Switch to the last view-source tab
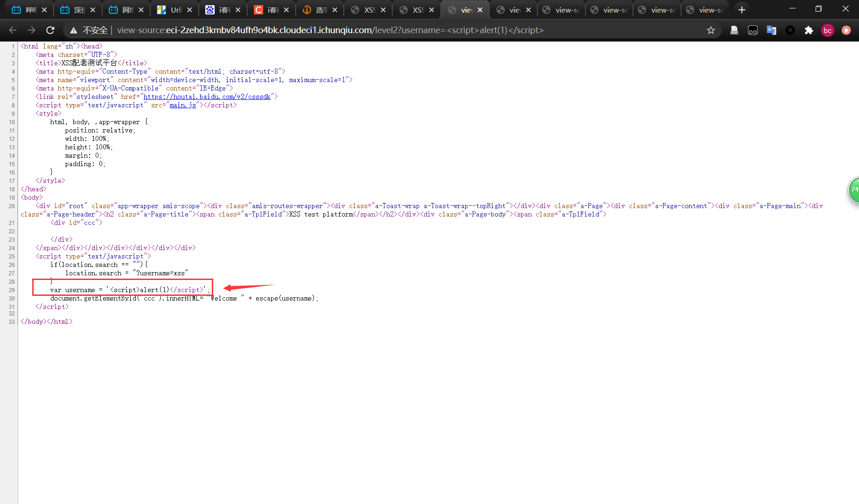Image resolution: width=859 pixels, height=504 pixels. [705, 10]
